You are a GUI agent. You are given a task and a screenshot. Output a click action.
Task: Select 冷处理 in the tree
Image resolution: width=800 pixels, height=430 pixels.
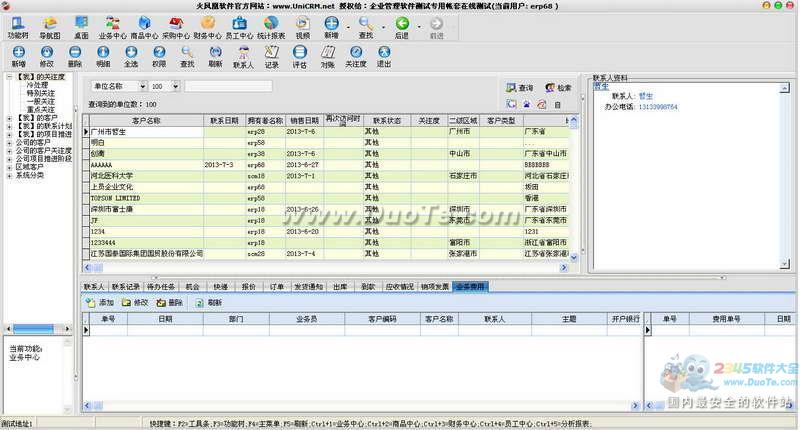[x=37, y=85]
